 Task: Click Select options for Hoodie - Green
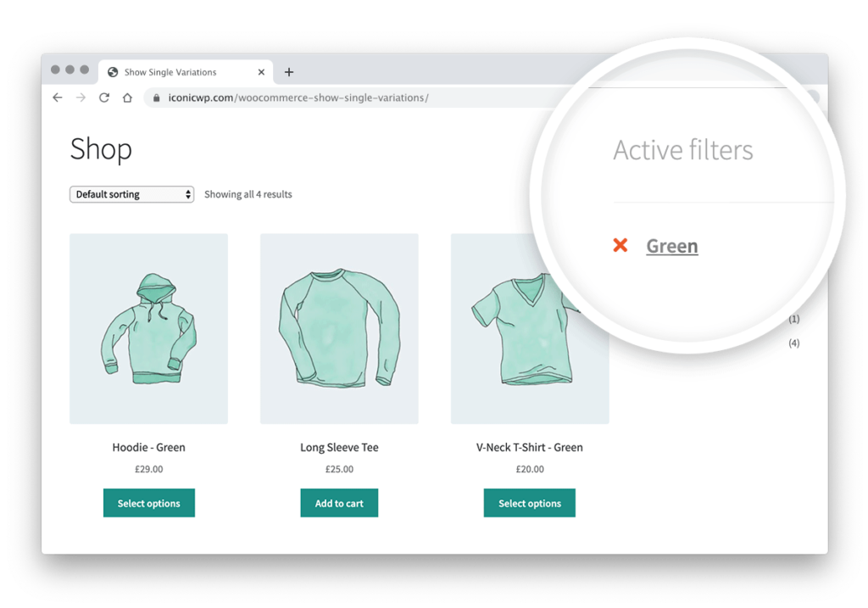coord(148,503)
